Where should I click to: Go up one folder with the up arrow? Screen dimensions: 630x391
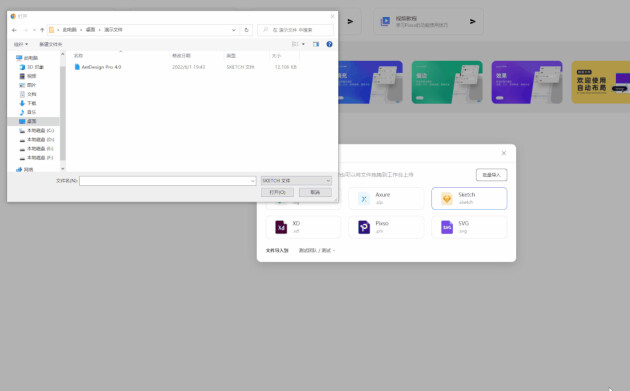point(42,30)
